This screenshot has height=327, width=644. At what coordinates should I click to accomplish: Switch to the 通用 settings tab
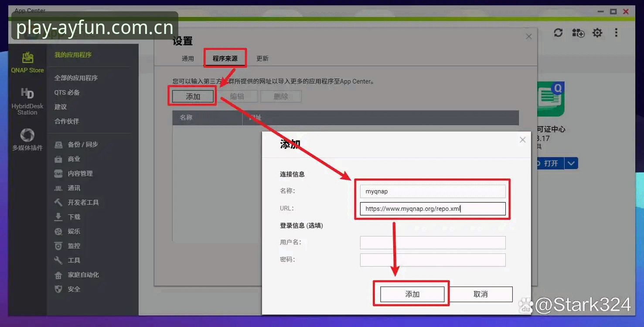click(x=187, y=58)
